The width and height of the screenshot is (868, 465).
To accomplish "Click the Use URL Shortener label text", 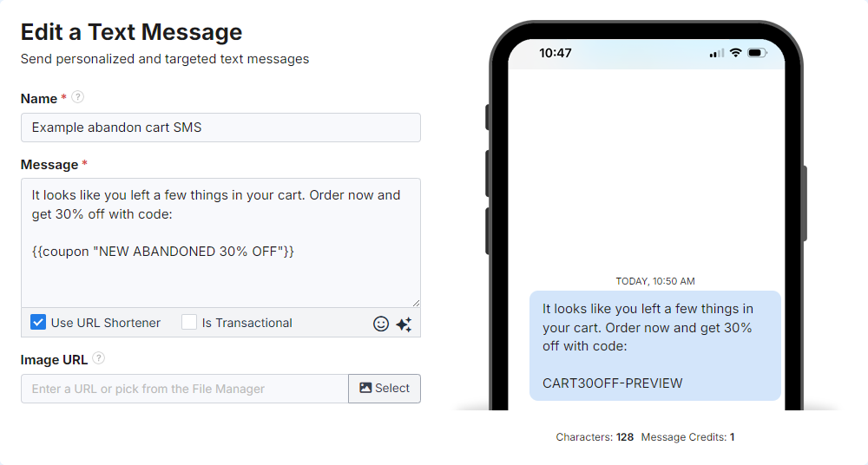I will click(x=106, y=323).
